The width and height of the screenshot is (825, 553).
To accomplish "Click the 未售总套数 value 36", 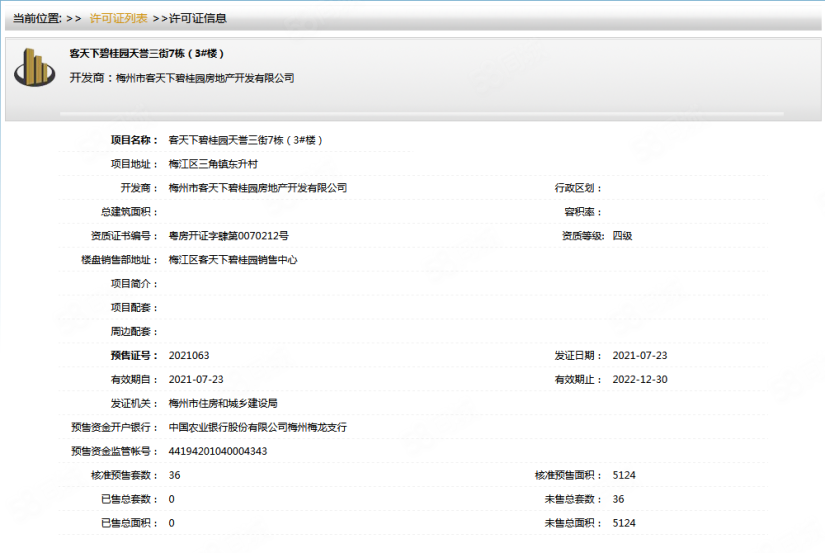I will coord(619,499).
